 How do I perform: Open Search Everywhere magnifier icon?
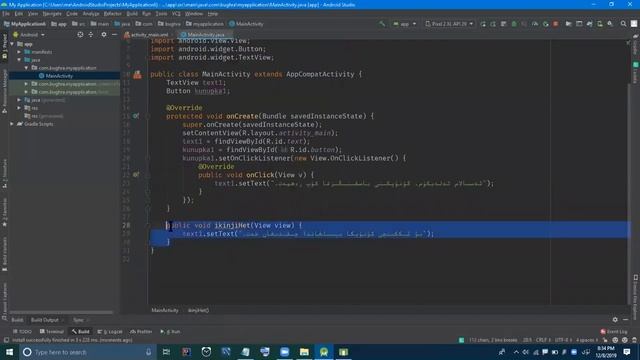[x=623, y=24]
